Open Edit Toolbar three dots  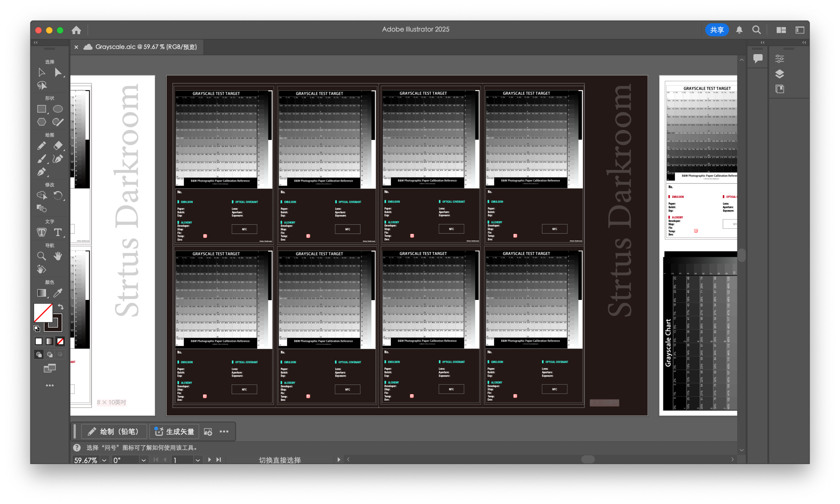(x=50, y=386)
